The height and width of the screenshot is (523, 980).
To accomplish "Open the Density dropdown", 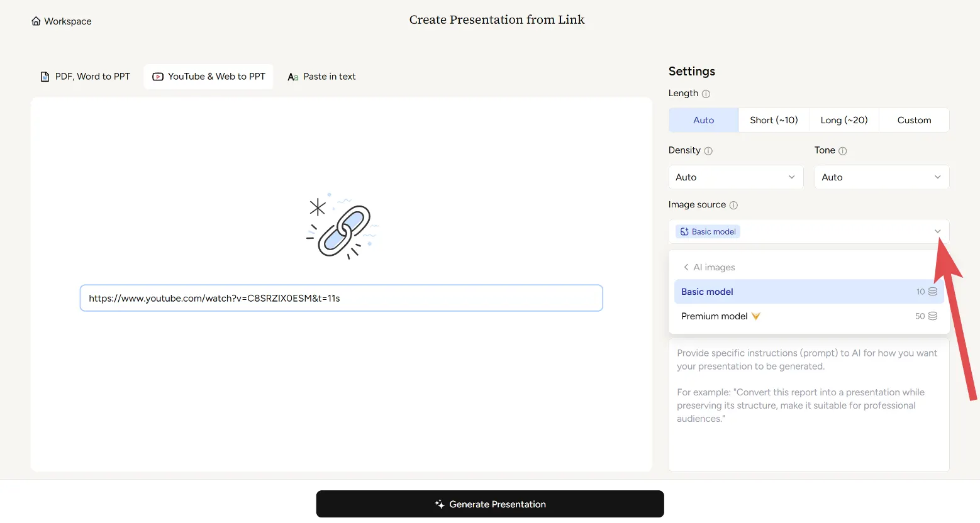I will 735,177.
